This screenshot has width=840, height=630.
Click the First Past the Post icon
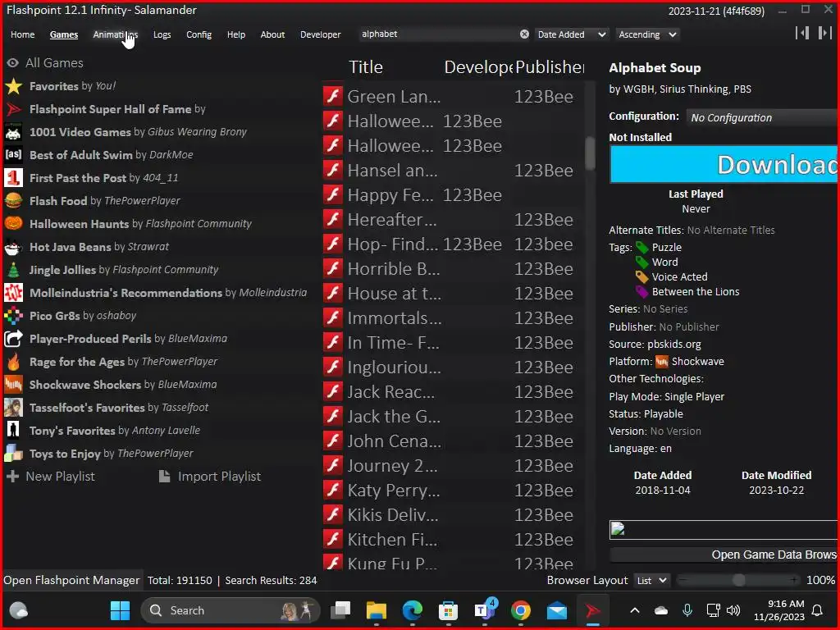[x=13, y=178]
